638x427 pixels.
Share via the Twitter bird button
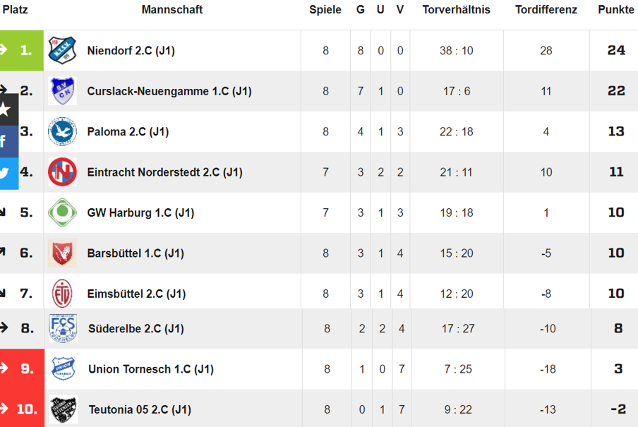click(9, 174)
